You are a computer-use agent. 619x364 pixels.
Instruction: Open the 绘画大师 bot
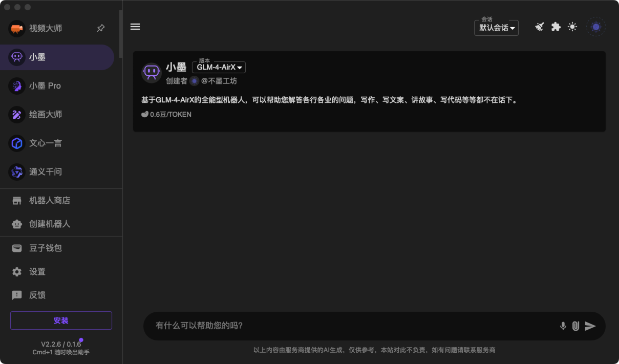pos(57,115)
